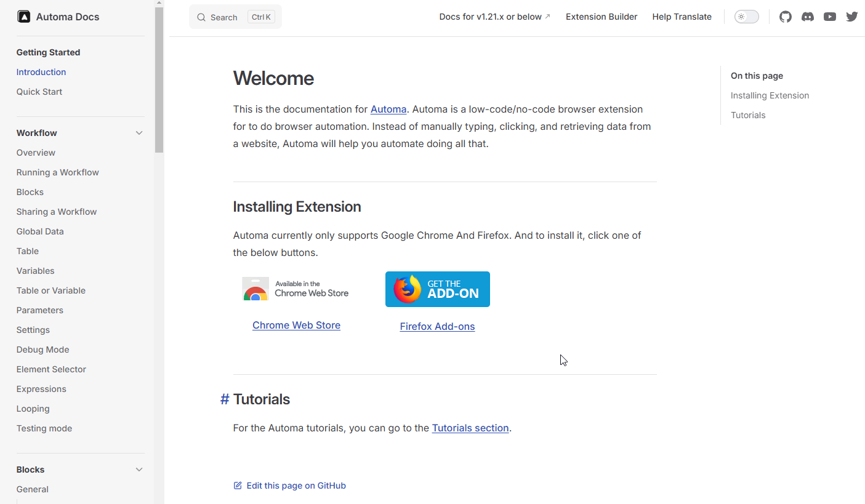Click the Search box
The width and height of the screenshot is (865, 504).
coord(235,17)
